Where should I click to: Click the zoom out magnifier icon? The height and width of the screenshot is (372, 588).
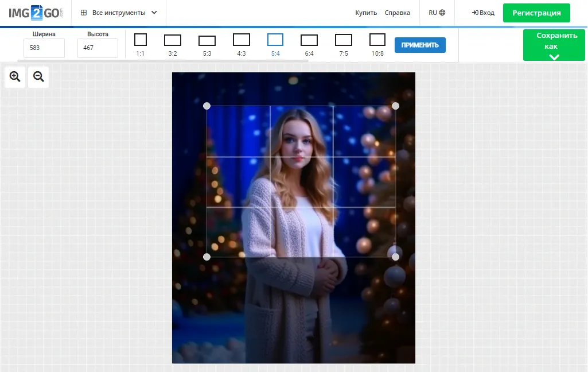point(38,77)
